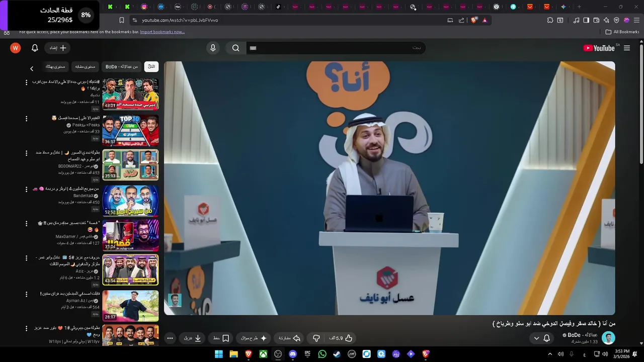Click into the YouTube search field
This screenshot has width=644, height=362.
(x=335, y=48)
